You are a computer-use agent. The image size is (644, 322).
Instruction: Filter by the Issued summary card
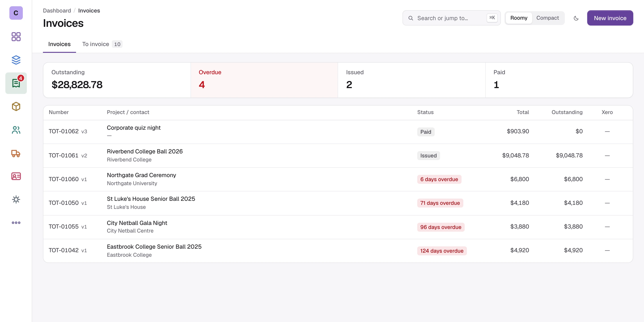(411, 80)
